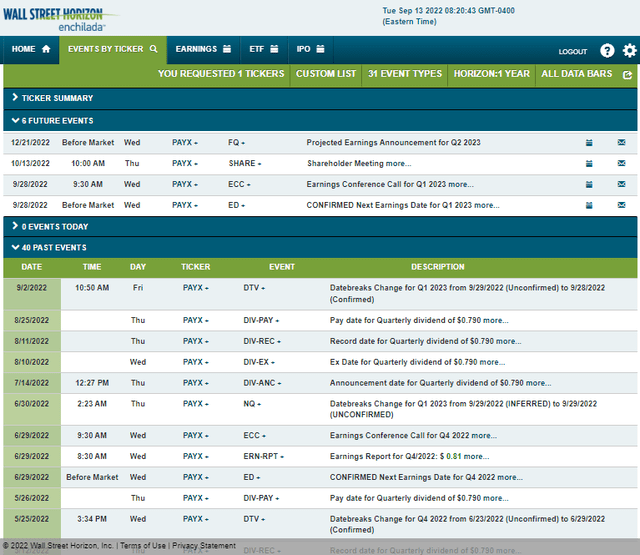Viewport: 640px width, 555px height.
Task: Sort by the DESCRIPTION column header
Action: (x=438, y=267)
